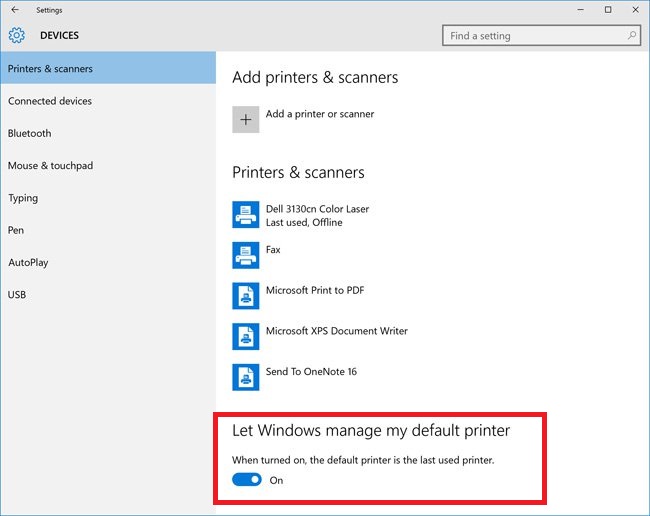The width and height of the screenshot is (650, 516).
Task: Click the plus icon to add a printer
Action: [x=245, y=119]
